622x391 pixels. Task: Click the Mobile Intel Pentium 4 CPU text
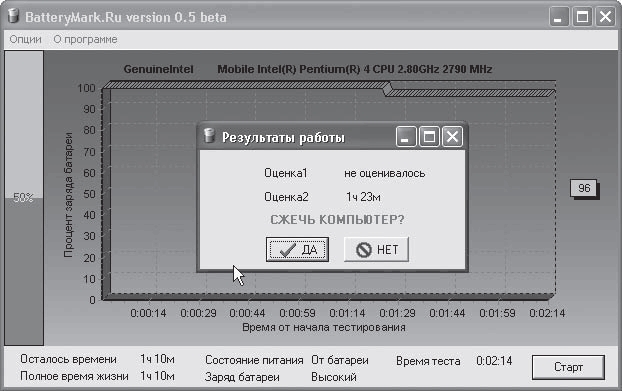[x=355, y=69]
